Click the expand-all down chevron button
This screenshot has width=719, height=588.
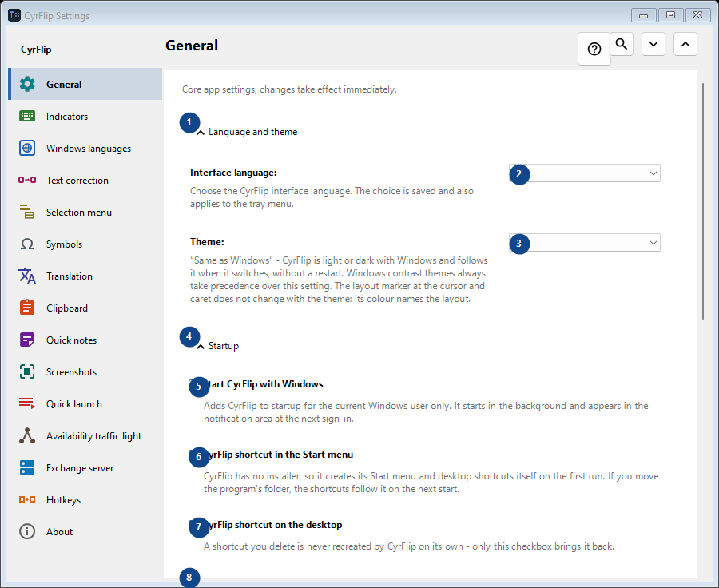[x=653, y=44]
